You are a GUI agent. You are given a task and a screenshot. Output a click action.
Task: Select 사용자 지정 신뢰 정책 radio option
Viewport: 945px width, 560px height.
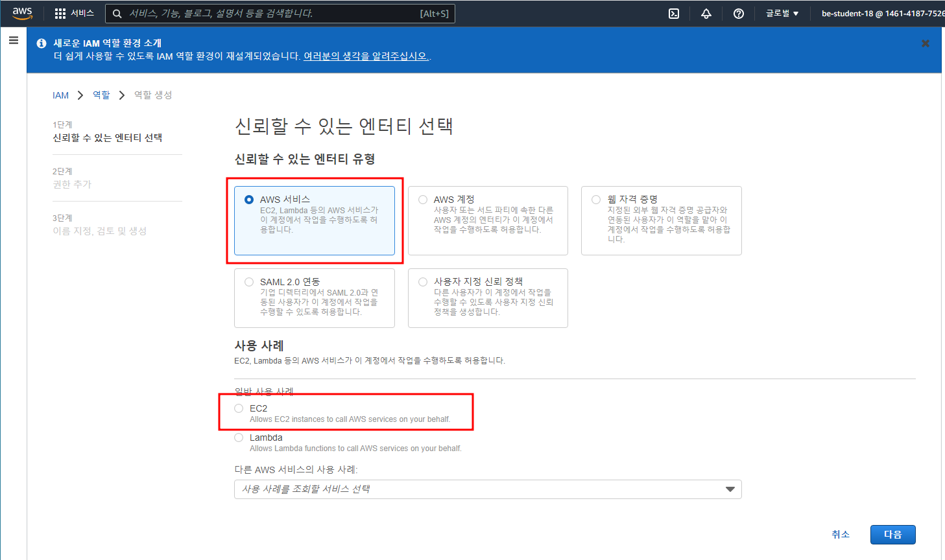coord(423,282)
